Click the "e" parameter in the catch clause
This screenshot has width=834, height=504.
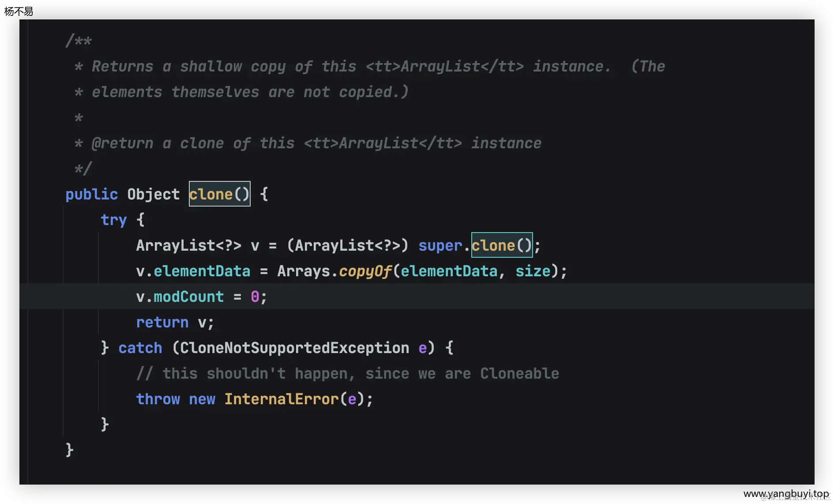423,348
